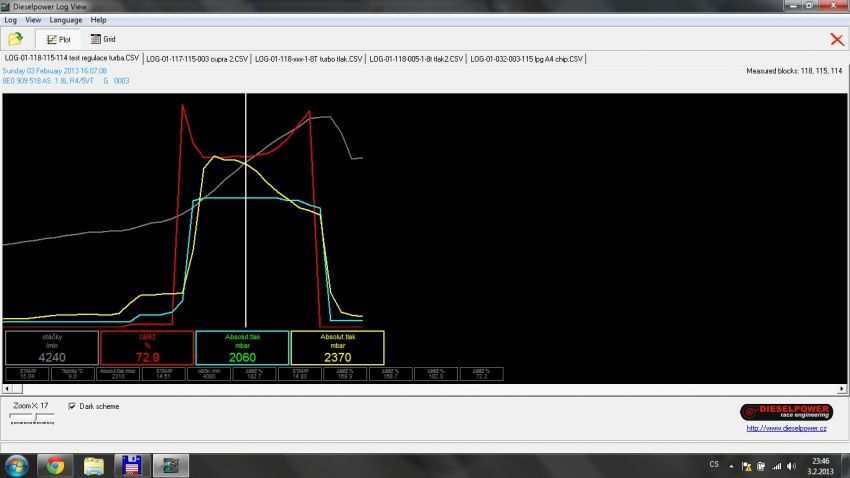Open the Language menu
This screenshot has height=478, width=850.
65,20
